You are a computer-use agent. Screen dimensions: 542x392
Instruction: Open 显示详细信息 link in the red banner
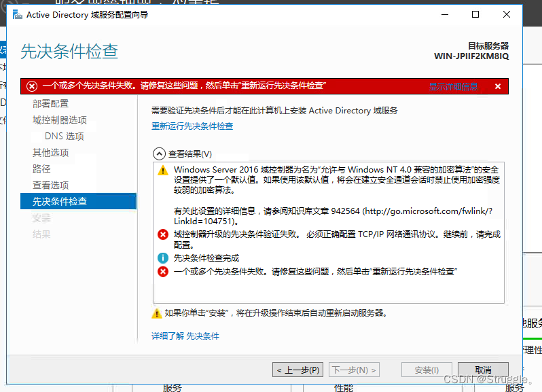[x=453, y=86]
